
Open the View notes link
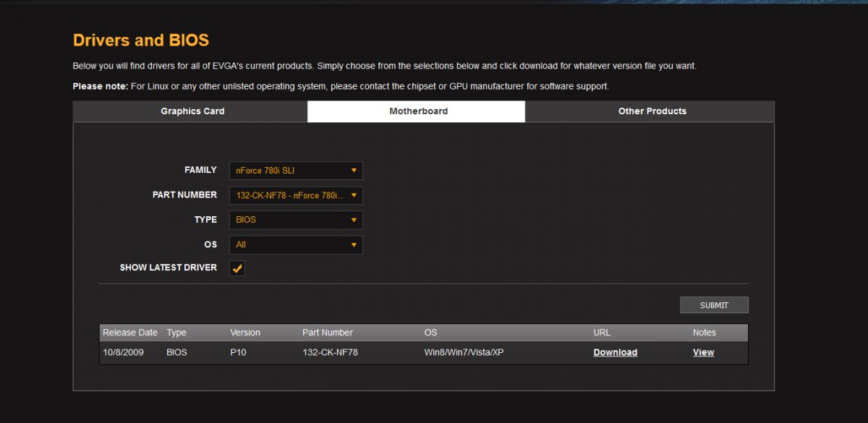703,352
